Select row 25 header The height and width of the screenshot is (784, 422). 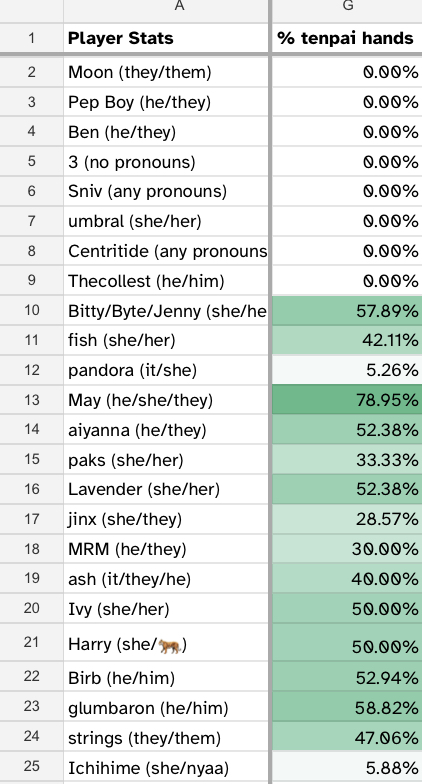[32, 768]
